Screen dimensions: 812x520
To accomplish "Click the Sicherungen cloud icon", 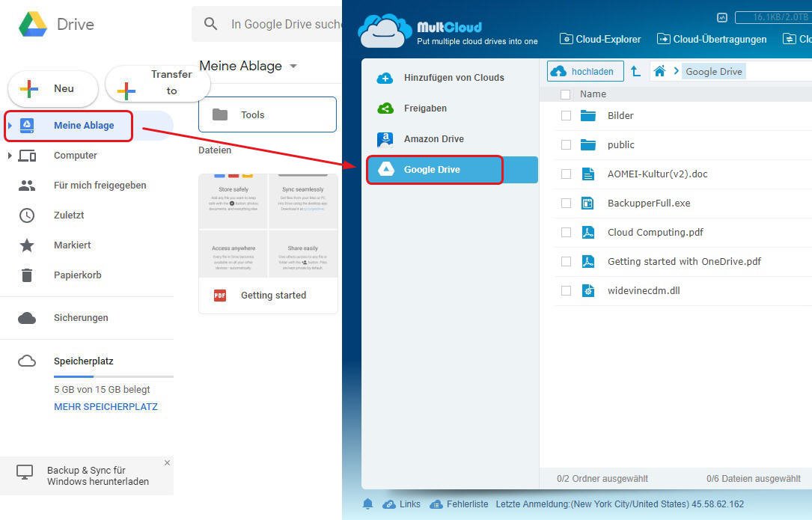I will tap(27, 318).
